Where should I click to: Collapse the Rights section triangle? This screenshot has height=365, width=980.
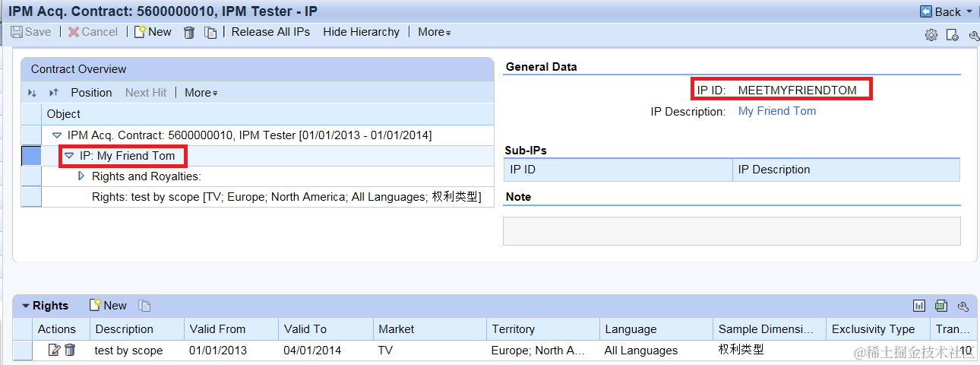25,306
